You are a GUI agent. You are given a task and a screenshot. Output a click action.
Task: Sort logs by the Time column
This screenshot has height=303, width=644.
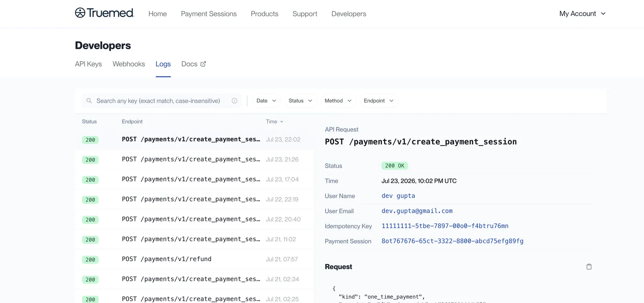pos(275,122)
